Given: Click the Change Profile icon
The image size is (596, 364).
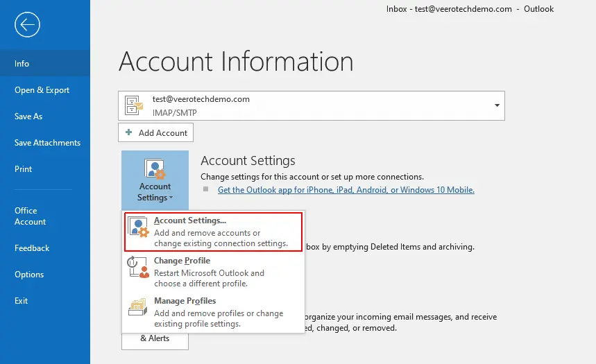Looking at the screenshot, I should click(x=137, y=267).
